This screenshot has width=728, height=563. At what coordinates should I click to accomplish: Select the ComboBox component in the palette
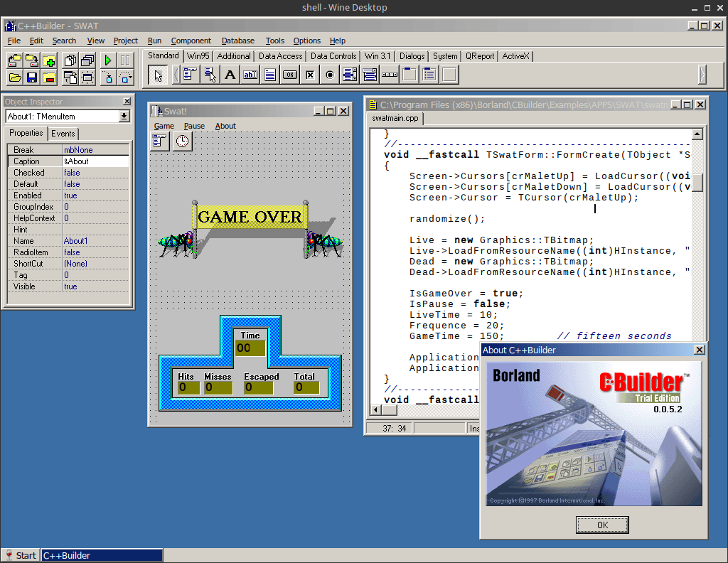tap(370, 75)
